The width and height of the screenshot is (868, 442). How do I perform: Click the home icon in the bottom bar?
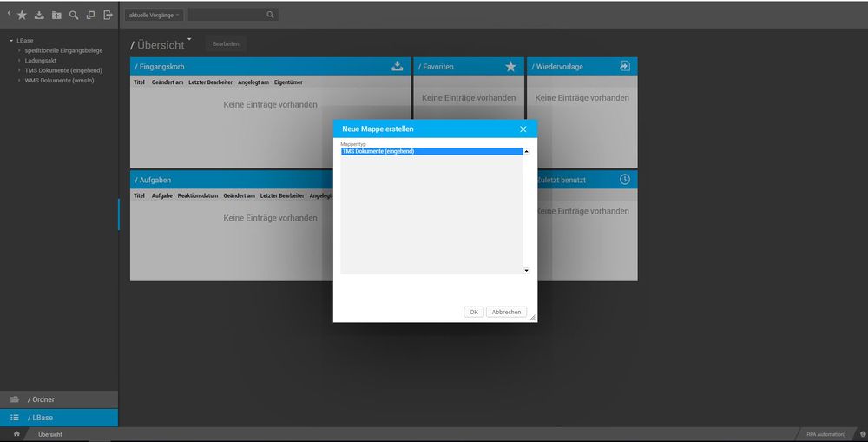16,434
